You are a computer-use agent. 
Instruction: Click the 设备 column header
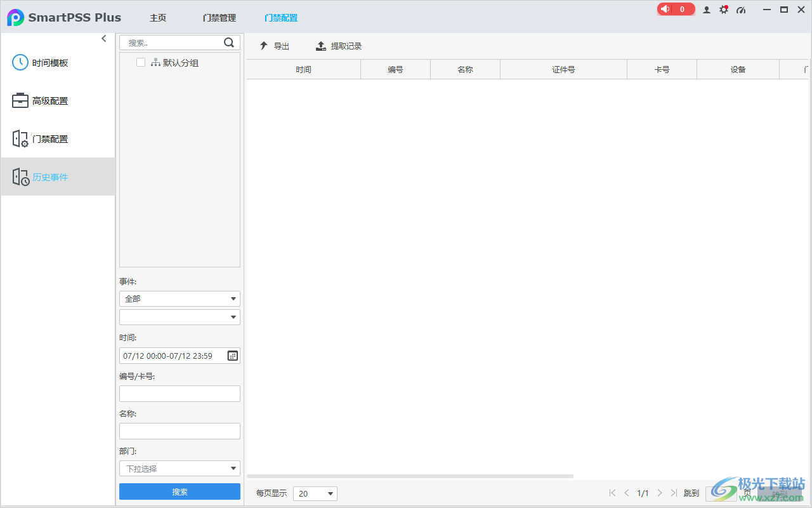point(738,69)
